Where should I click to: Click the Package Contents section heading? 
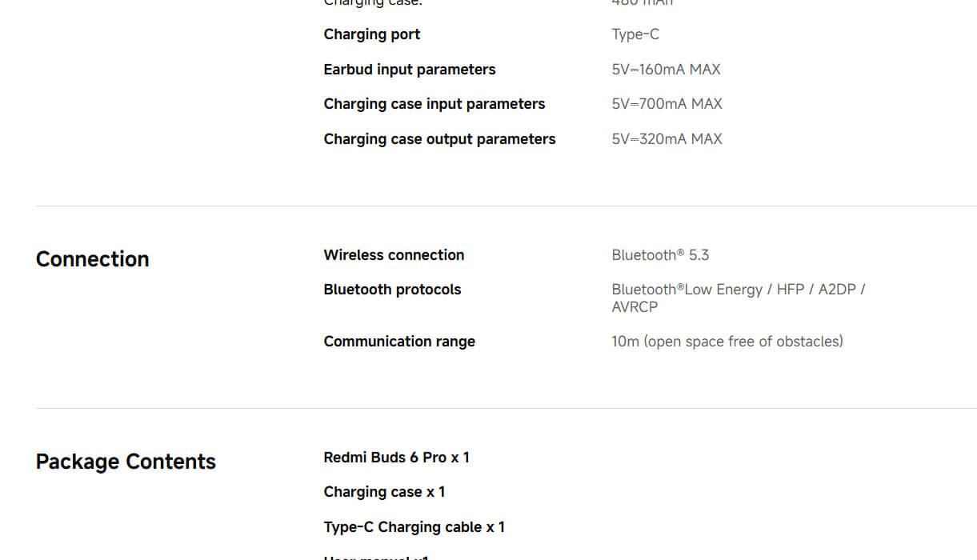tap(126, 462)
